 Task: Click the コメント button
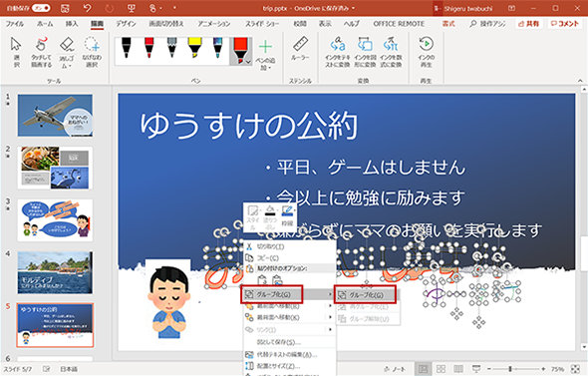click(565, 24)
